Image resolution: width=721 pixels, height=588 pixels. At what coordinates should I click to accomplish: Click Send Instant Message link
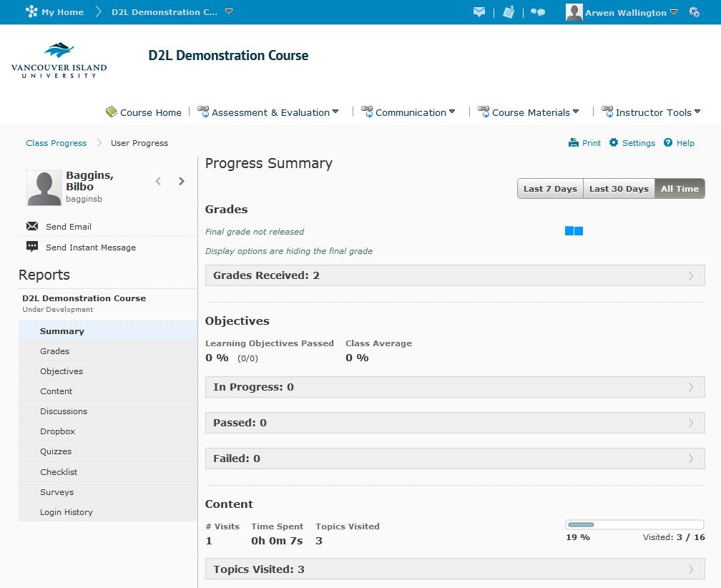point(91,248)
